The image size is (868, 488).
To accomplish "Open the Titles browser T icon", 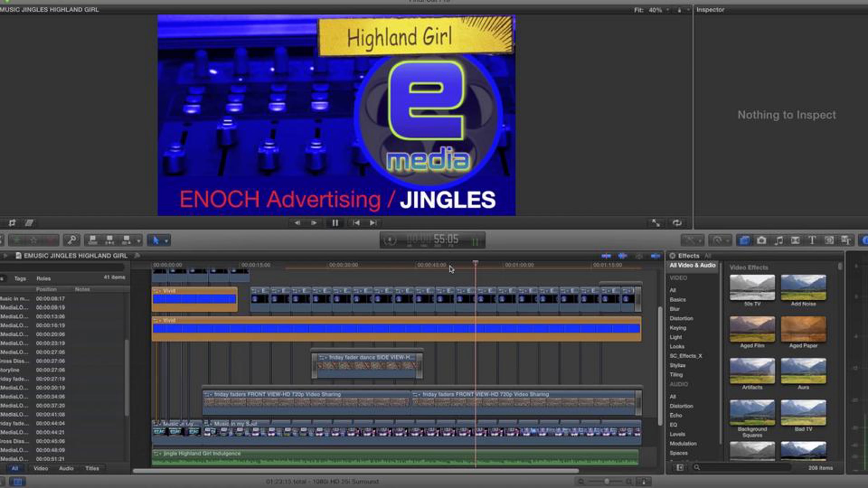I will [x=812, y=240].
